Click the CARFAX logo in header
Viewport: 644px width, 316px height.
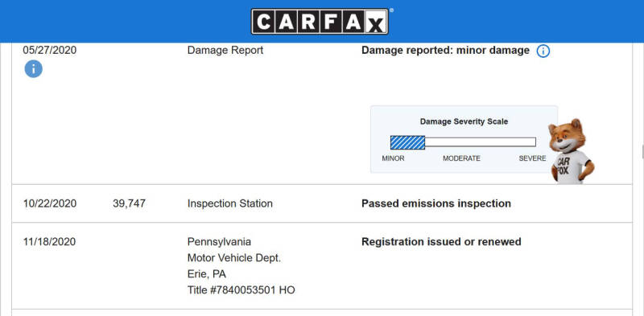click(320, 22)
